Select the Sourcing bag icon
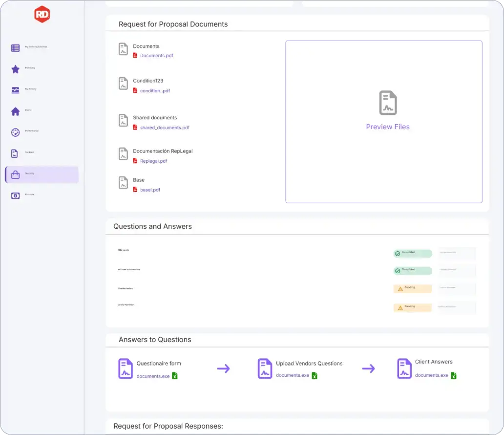This screenshot has width=504, height=435. [x=16, y=174]
